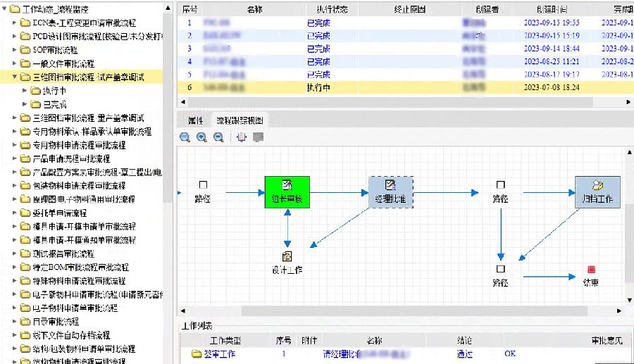This screenshot has width=634, height=364.
Task: Click the magnifier reset-zoom toolbar icon
Action: coord(185,137)
